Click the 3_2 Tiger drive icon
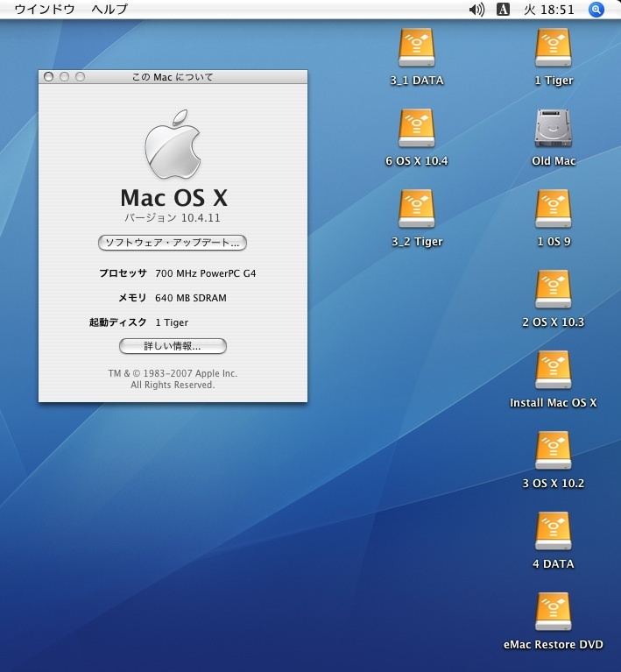 (x=417, y=210)
